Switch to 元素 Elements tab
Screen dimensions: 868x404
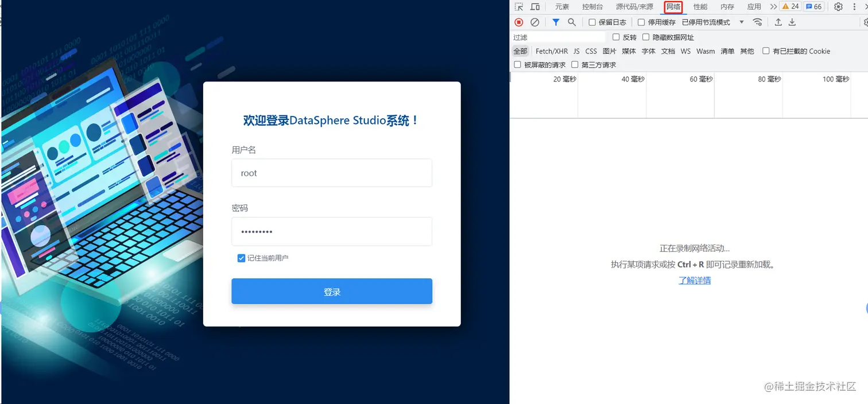pos(562,7)
